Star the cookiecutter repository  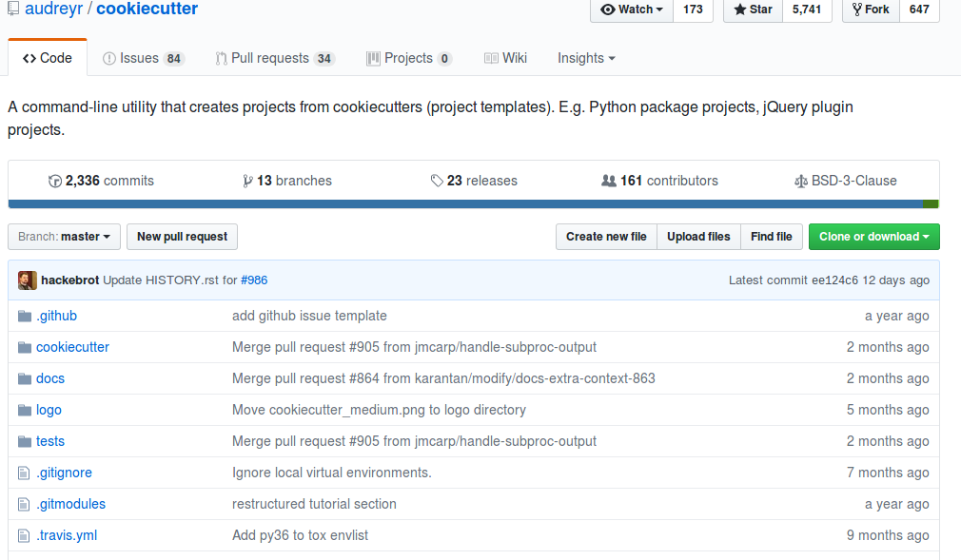pos(753,10)
